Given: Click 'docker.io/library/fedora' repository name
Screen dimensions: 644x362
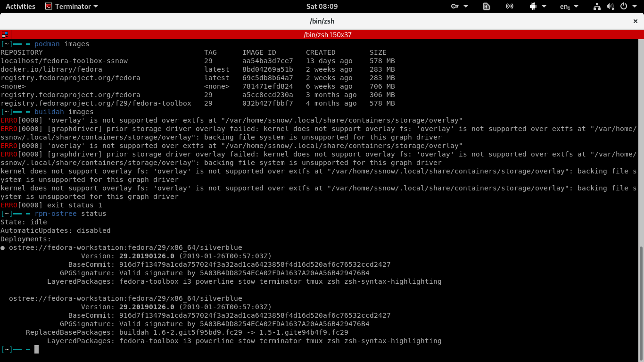Looking at the screenshot, I should [x=51, y=69].
